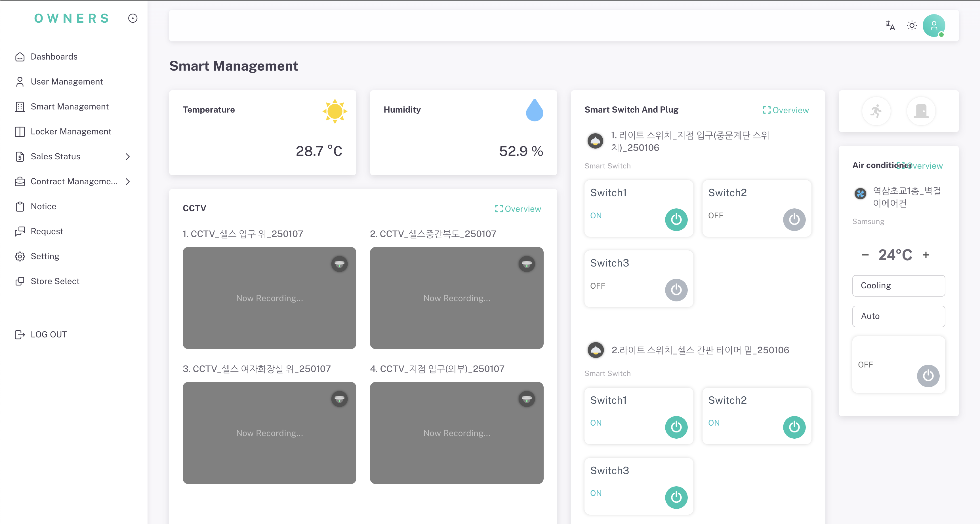Expand the Contract Management submenu
Viewport: 980px width, 524px height.
coord(73,181)
